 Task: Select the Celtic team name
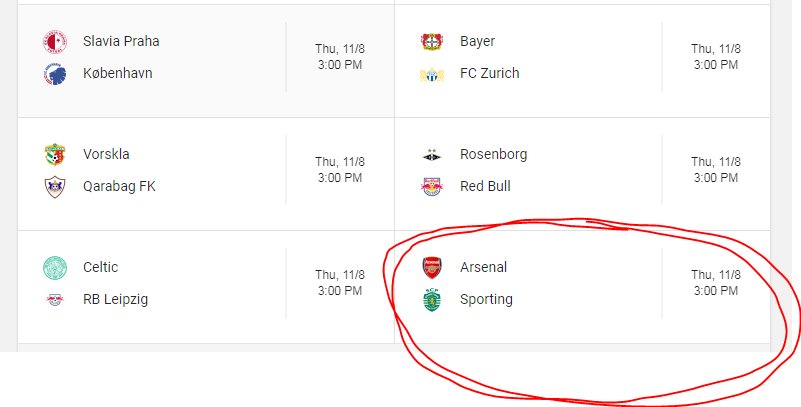[x=101, y=267]
